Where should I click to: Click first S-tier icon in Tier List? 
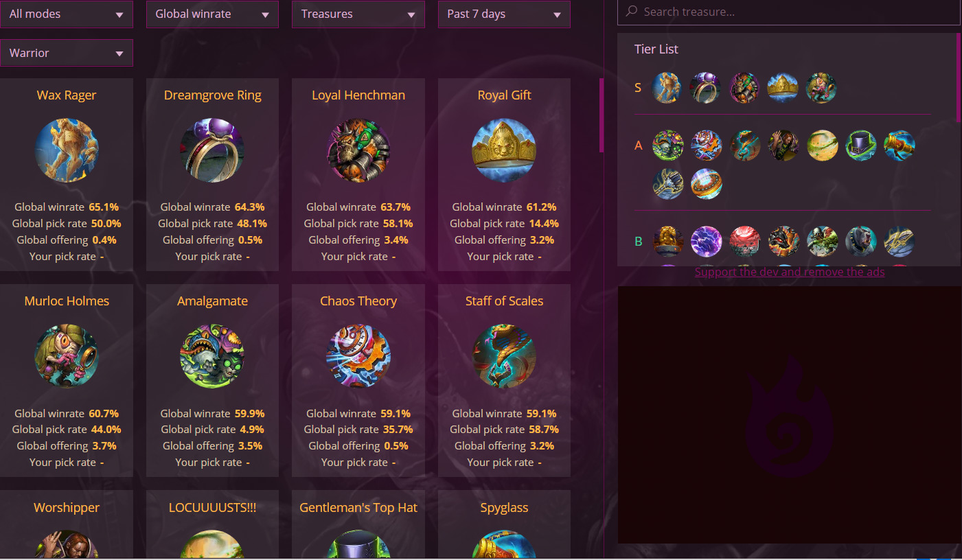pyautogui.click(x=667, y=88)
